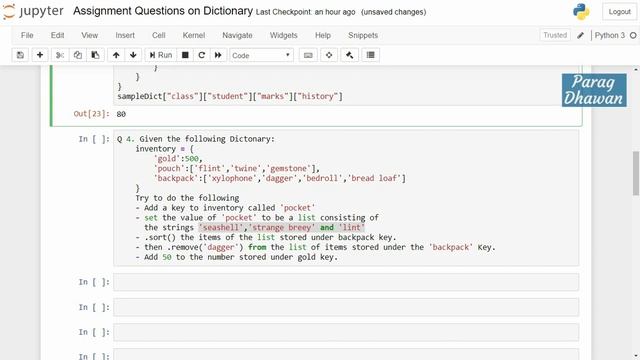Click the kernel idle indicator circle

point(633,36)
